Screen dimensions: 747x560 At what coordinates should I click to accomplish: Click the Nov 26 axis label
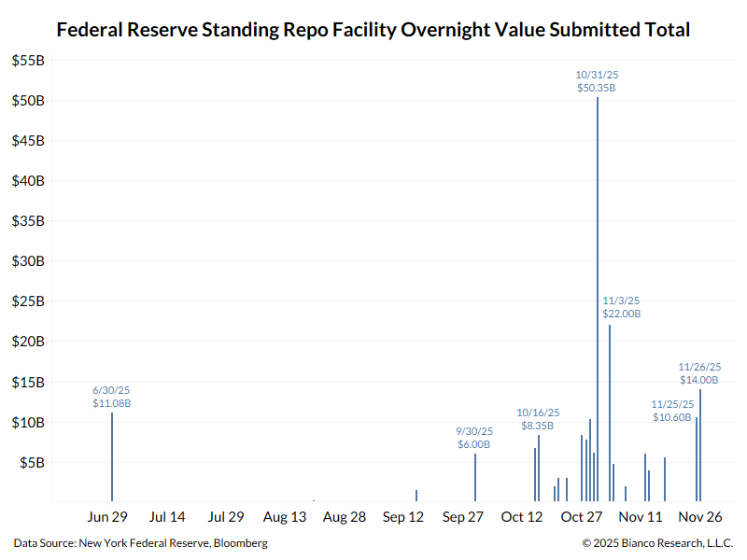(701, 516)
